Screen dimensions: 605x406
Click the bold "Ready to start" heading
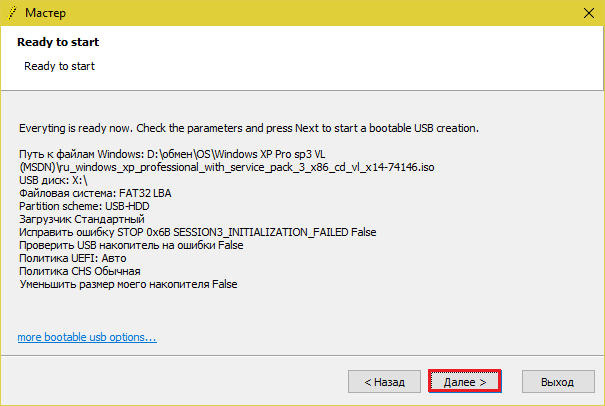[x=58, y=43]
